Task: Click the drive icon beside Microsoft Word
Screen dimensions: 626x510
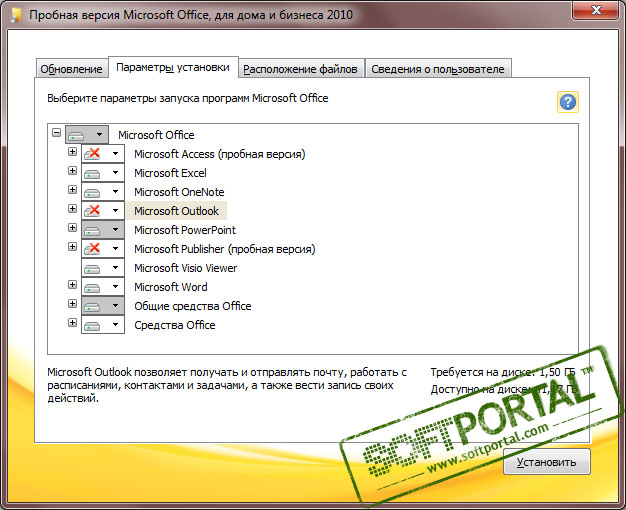Action: 92,288
